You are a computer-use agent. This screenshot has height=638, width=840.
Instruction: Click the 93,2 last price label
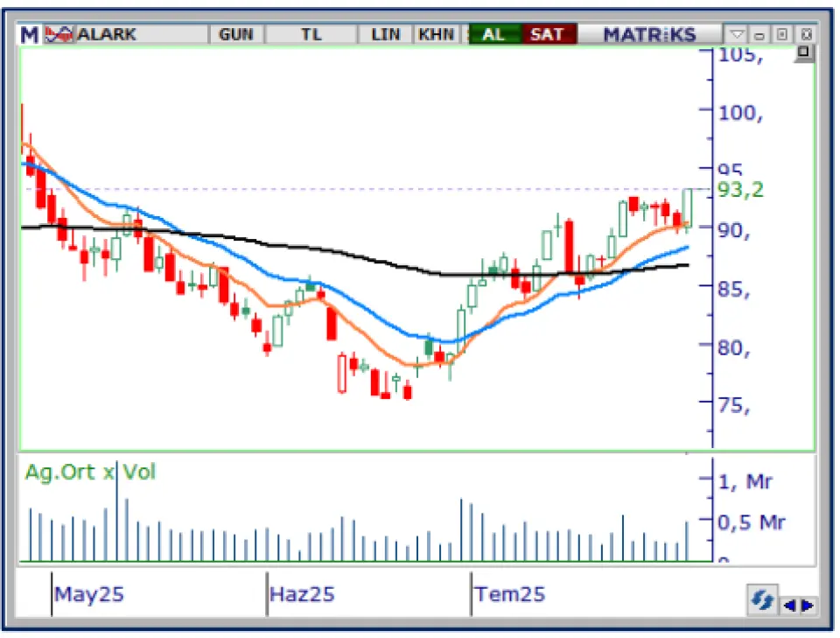(740, 190)
